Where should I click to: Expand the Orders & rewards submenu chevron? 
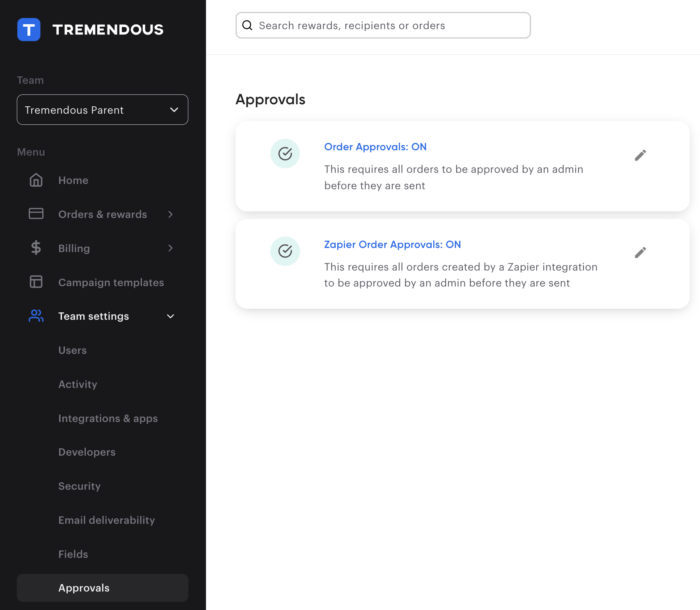171,214
